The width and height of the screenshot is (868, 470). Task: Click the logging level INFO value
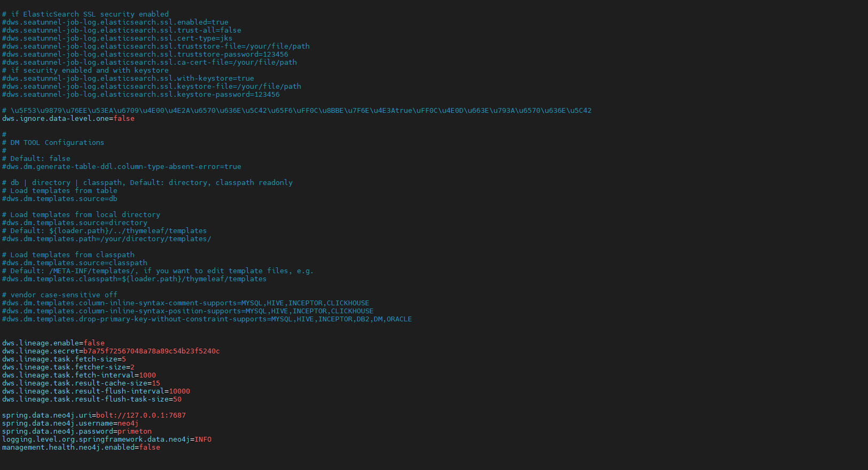click(203, 440)
